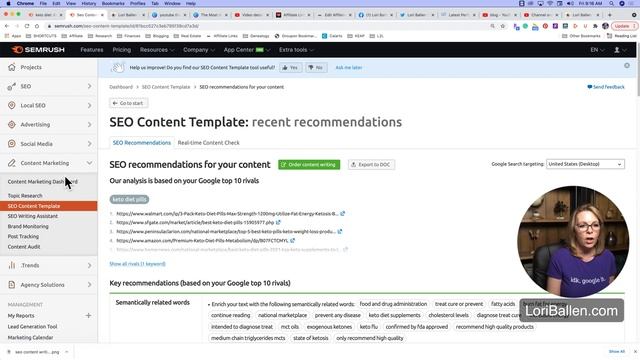The width and height of the screenshot is (640, 360).
Task: Close the downloads bar
Action: coord(635,351)
